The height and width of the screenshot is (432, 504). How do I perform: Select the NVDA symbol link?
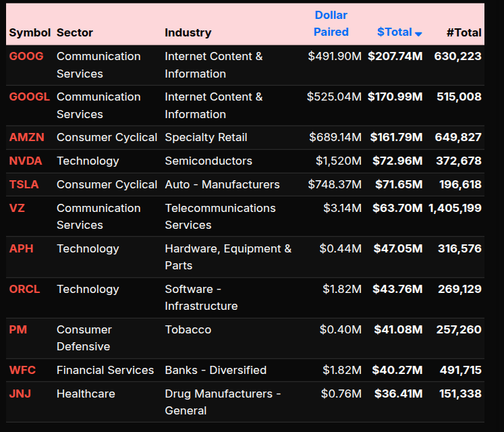[x=26, y=161]
